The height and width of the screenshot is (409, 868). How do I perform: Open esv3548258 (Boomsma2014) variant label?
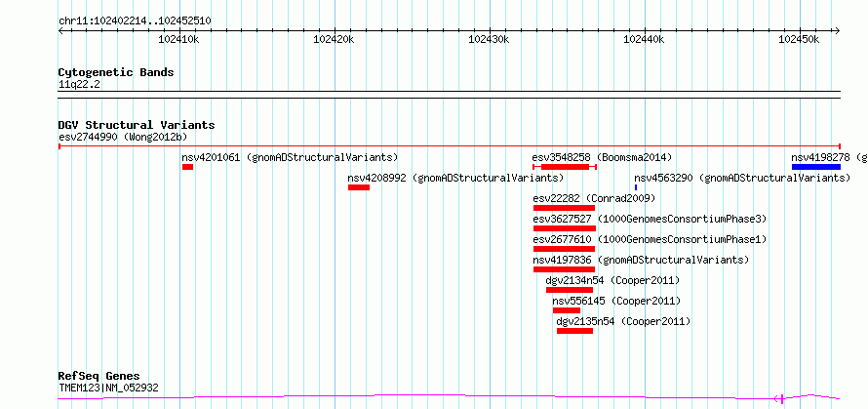pyautogui.click(x=602, y=157)
